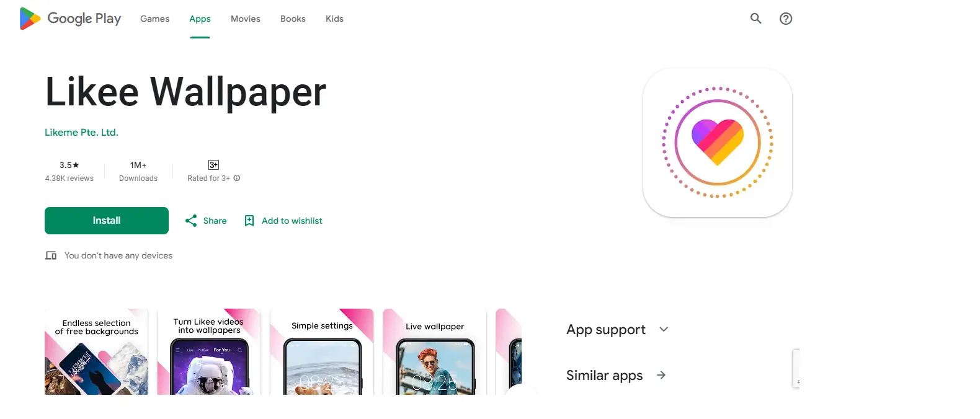Open the search magnifier icon

[x=755, y=19]
